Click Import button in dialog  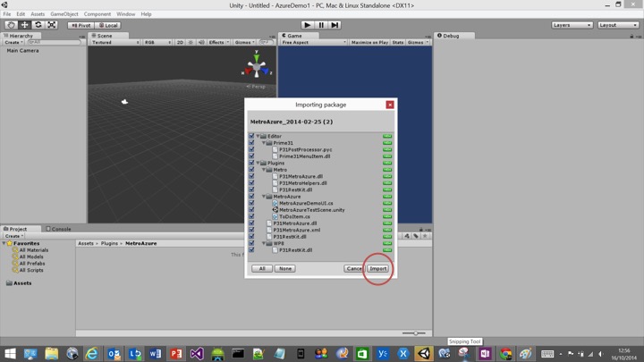[x=377, y=268]
